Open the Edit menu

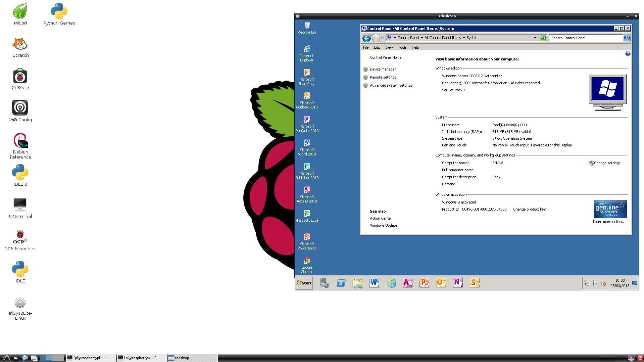click(377, 47)
